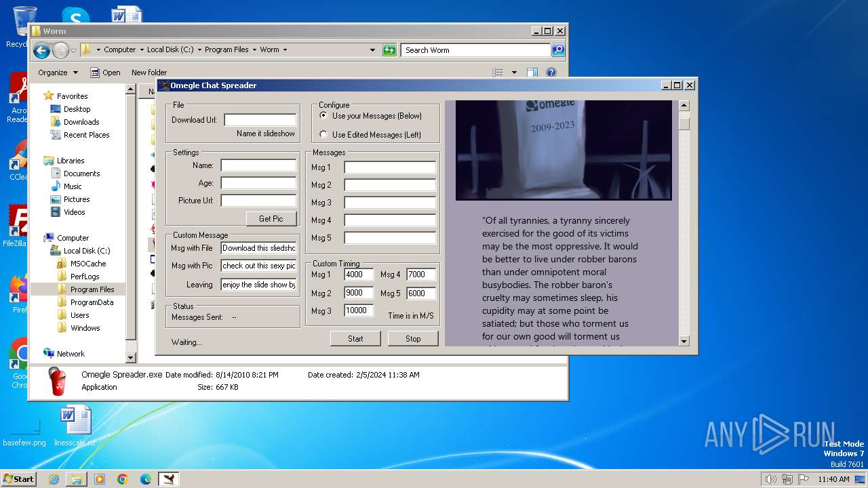Open Windows Explorer from the taskbar

click(77, 479)
